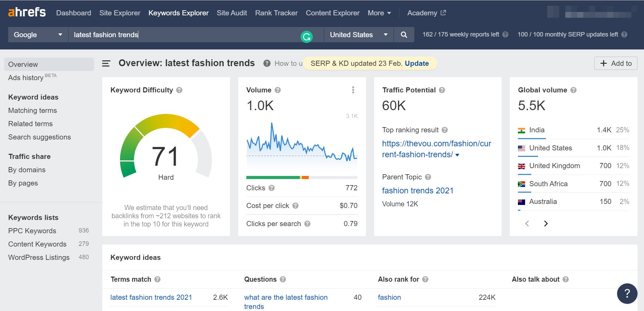
Task: Open Search suggestions
Action: tap(40, 137)
